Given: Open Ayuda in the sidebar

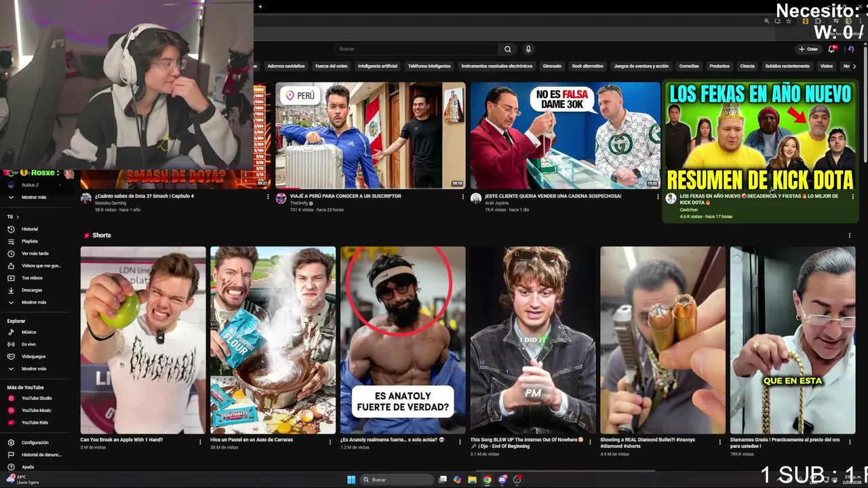Looking at the screenshot, I should pos(27,467).
